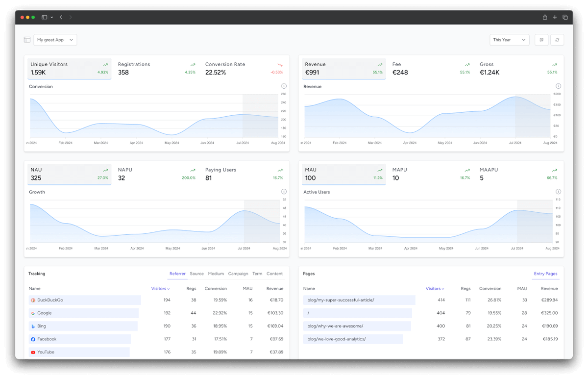Click the info icon on the Conversion chart

(x=284, y=85)
